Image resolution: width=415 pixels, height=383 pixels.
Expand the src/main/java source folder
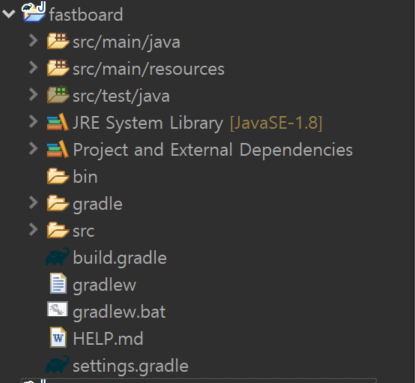coord(33,41)
